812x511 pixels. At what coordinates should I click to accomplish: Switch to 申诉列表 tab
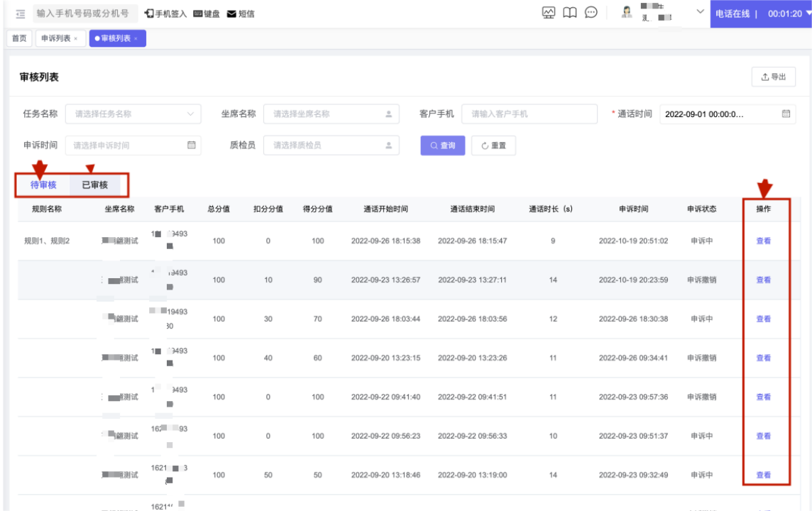(56, 38)
